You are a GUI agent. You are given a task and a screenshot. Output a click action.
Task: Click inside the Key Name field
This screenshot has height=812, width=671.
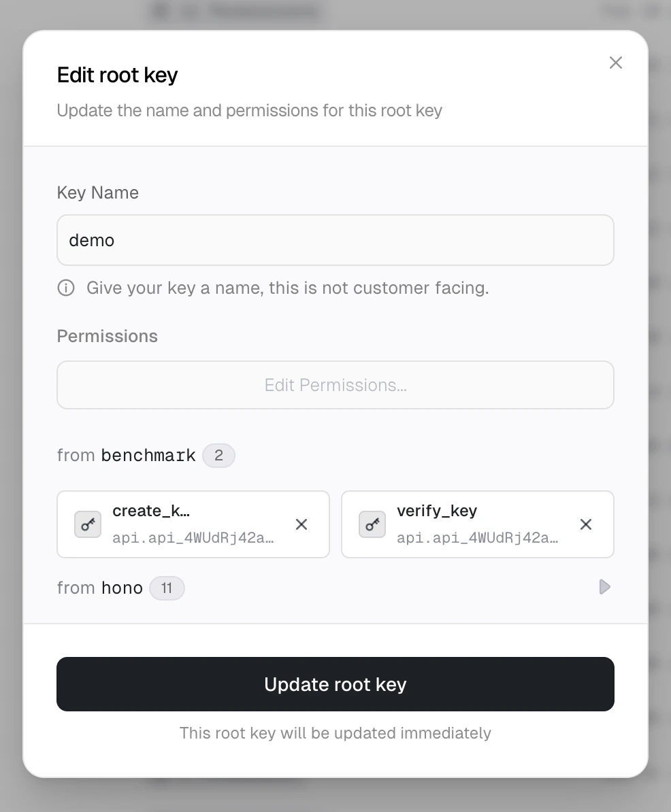pyautogui.click(x=335, y=239)
